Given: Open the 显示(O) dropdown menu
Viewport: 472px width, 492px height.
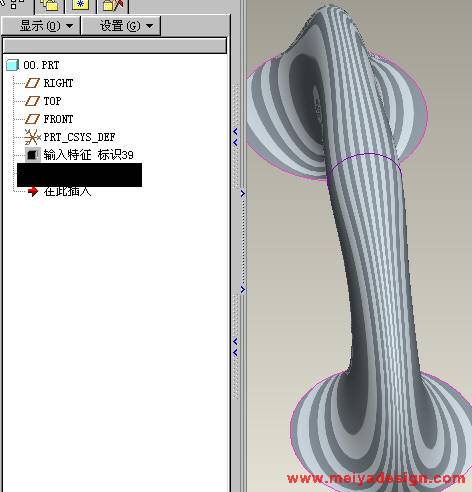Looking at the screenshot, I should pos(41,26).
